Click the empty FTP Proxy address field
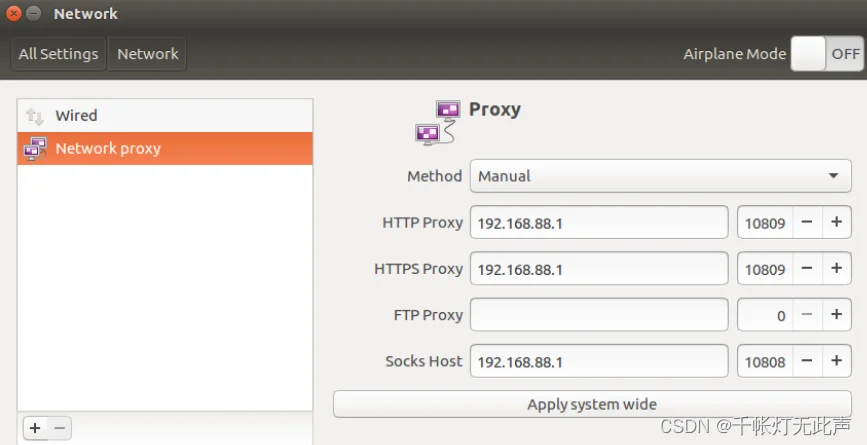This screenshot has width=867, height=445. pos(598,315)
